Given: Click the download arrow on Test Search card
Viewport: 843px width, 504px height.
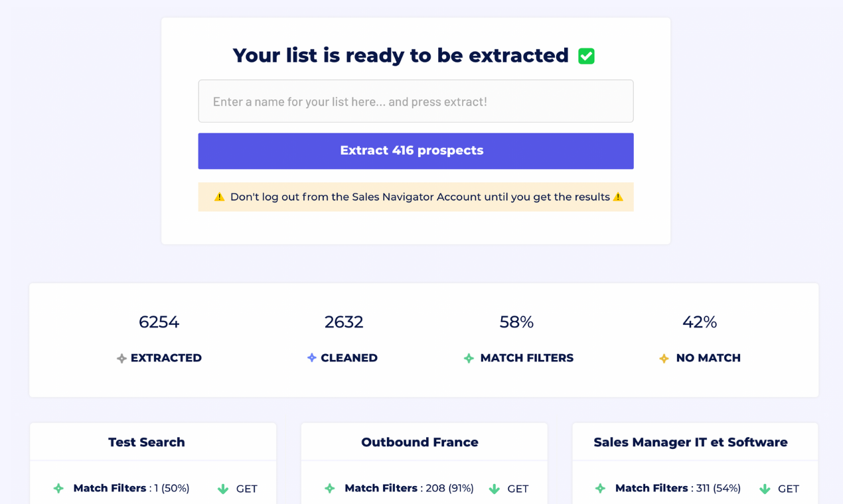Looking at the screenshot, I should 222,488.
